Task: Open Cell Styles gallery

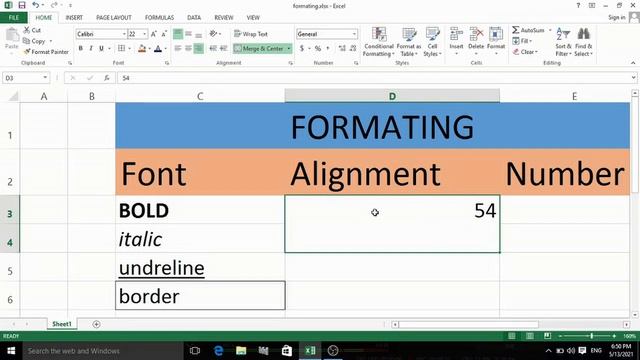Action: point(432,42)
